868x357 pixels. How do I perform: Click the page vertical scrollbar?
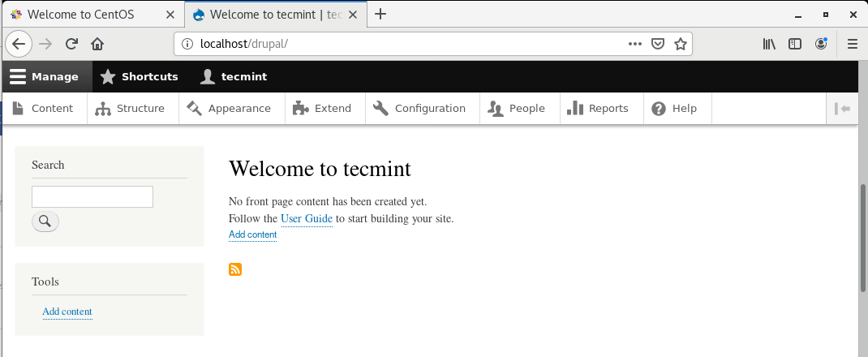[863, 238]
